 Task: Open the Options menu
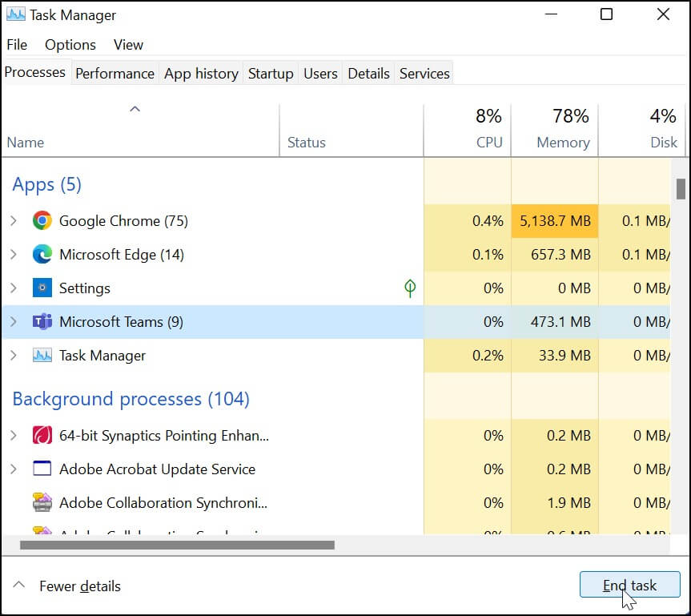70,45
